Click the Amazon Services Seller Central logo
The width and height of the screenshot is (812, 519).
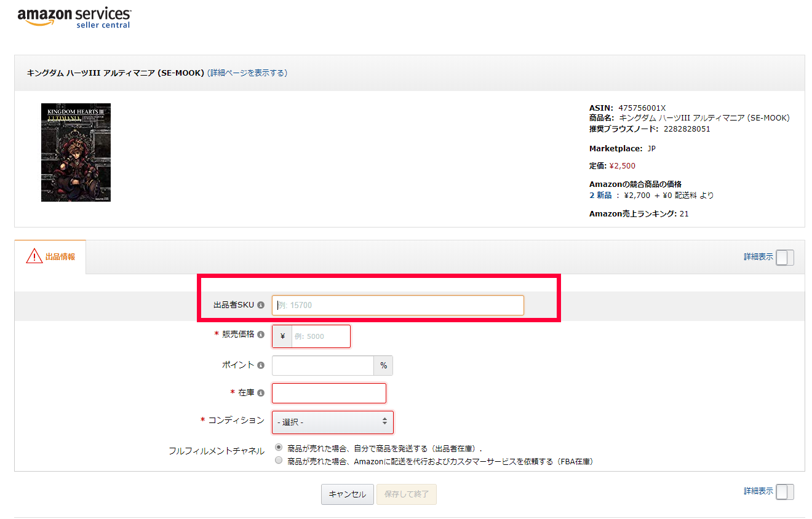tap(74, 17)
